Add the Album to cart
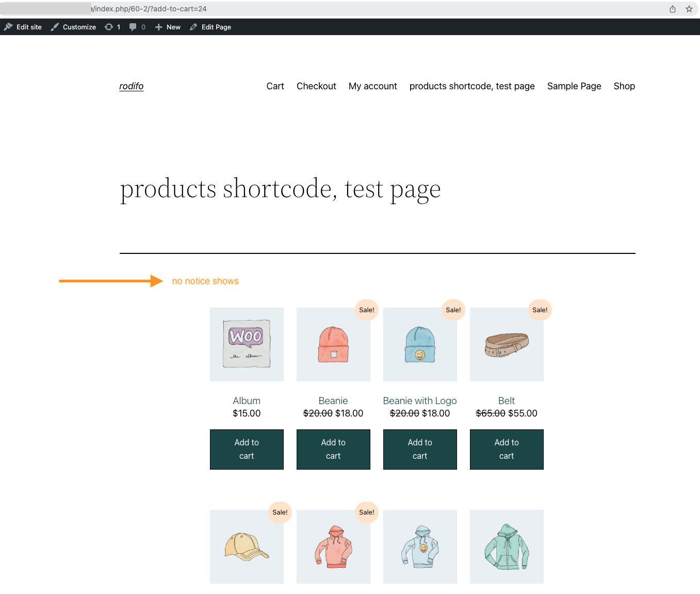Image resolution: width=700 pixels, height=594 pixels. click(247, 449)
